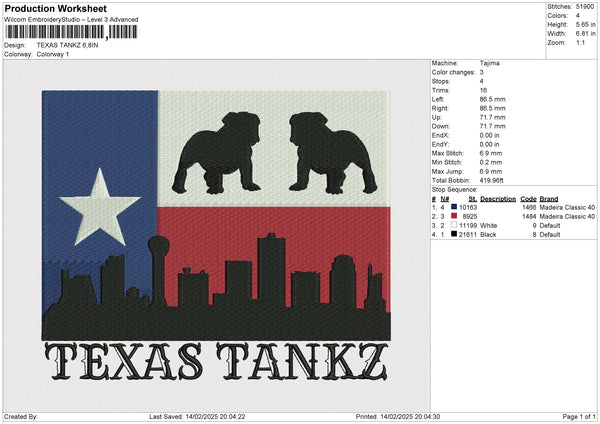Image resolution: width=600 pixels, height=424 pixels.
Task: Click the Stitches value '51900'
Action: (x=585, y=7)
